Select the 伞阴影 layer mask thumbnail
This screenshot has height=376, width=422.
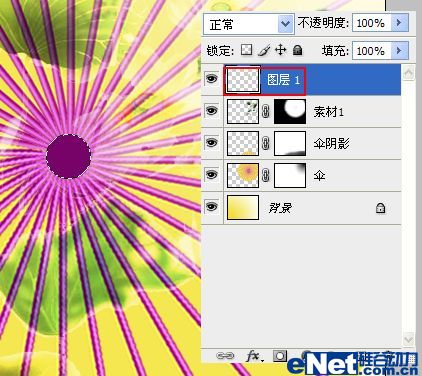click(x=290, y=144)
